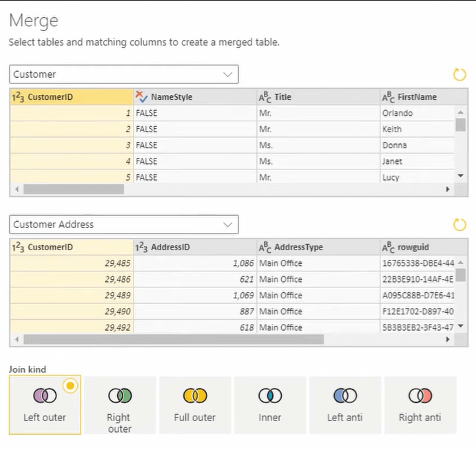Viewport: 476px width, 450px height.
Task: Click the ABC text type icon beside Title
Action: [x=265, y=97]
